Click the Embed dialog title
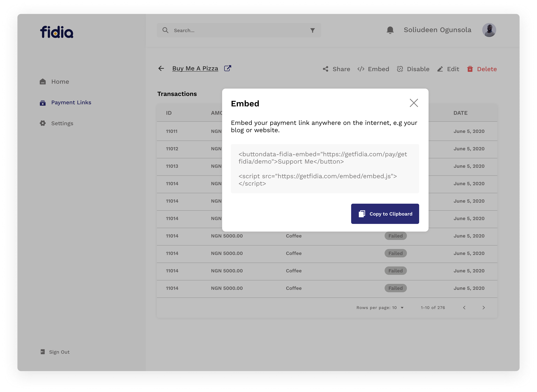The width and height of the screenshot is (537, 392). 245,104
